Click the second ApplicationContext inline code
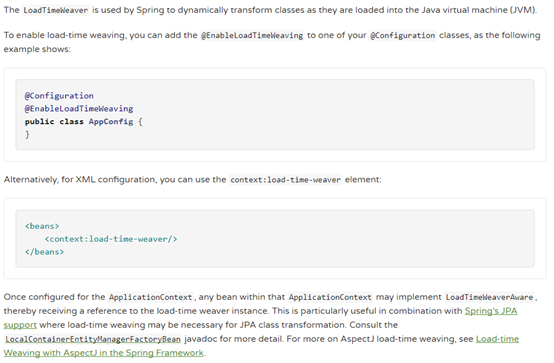Image resolution: width=554 pixels, height=363 pixels. coord(330,297)
